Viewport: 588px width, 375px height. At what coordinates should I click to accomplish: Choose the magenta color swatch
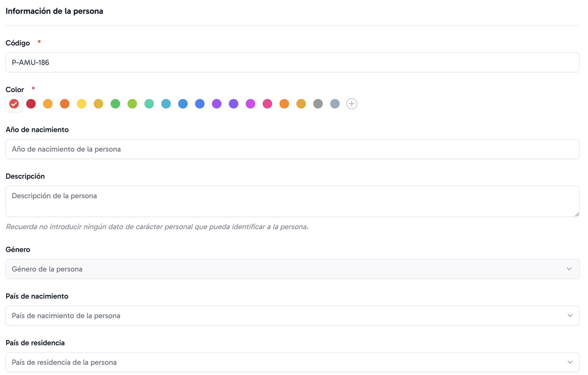[250, 104]
